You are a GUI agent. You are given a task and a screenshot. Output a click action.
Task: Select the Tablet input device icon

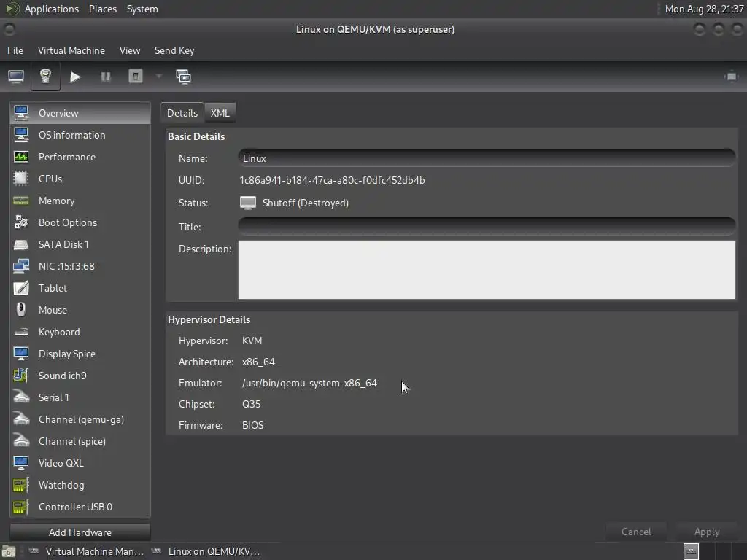(x=21, y=288)
